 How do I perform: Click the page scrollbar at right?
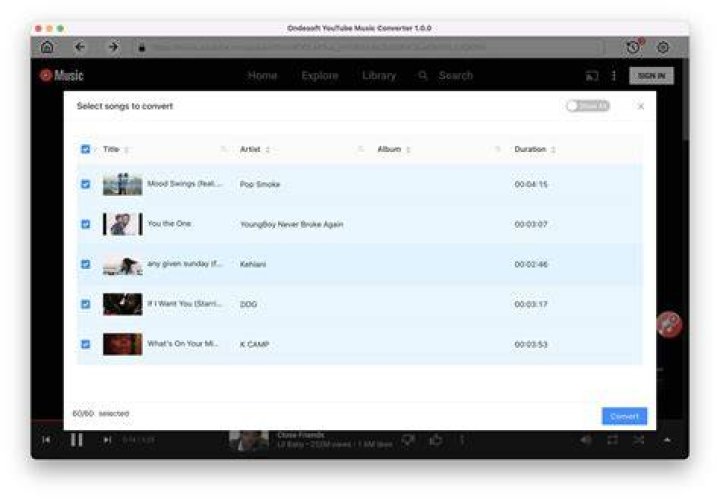686,99
